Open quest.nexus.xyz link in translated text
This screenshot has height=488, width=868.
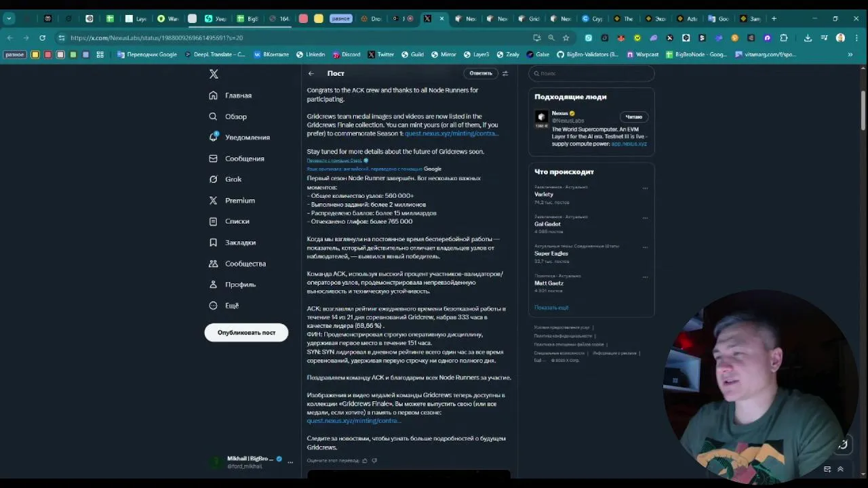pyautogui.click(x=354, y=421)
